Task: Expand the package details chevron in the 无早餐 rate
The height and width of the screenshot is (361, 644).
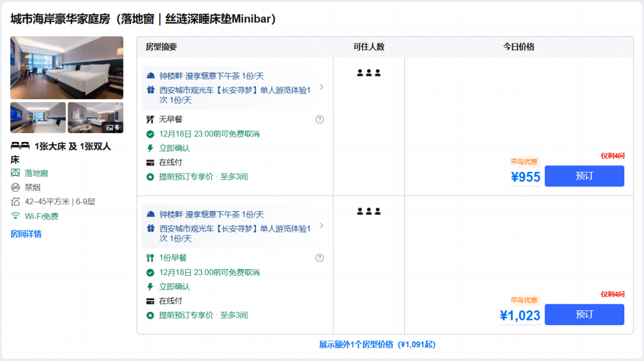Action: (x=321, y=87)
